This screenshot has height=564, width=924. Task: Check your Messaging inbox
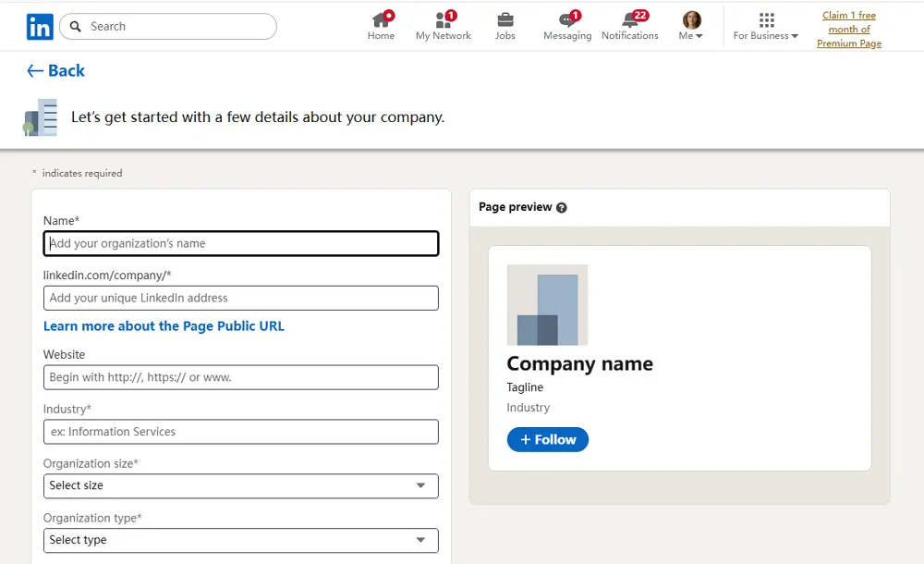tap(566, 25)
